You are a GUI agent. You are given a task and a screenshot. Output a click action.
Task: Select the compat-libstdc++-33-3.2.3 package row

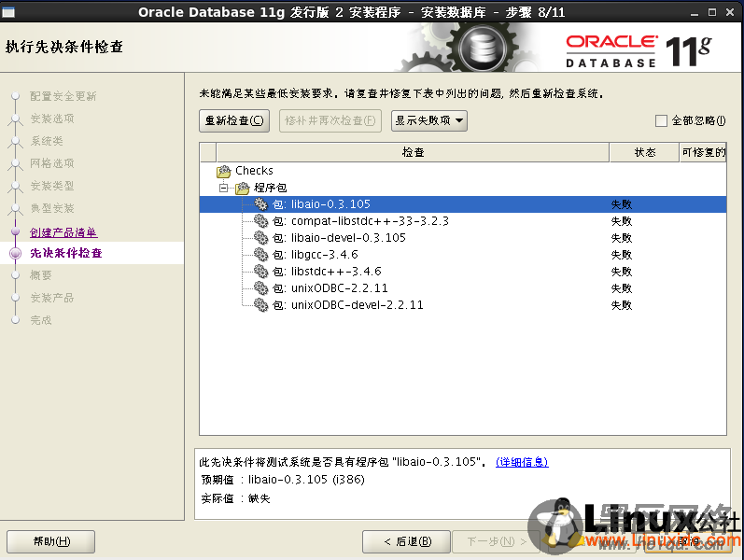pyautogui.click(x=463, y=221)
